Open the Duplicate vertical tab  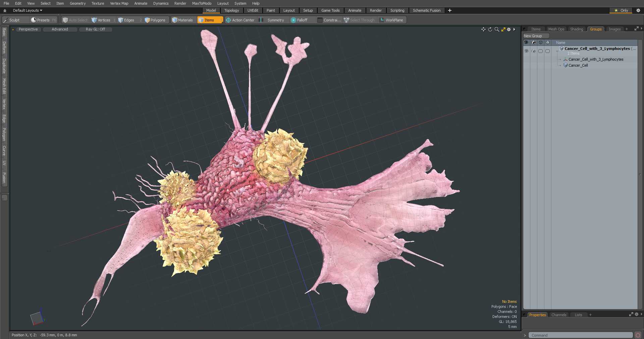(4, 66)
